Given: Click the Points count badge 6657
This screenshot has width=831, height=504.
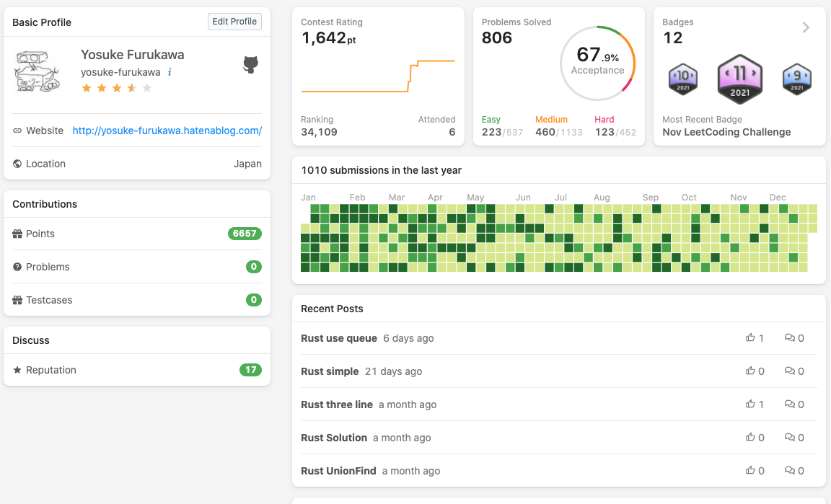Looking at the screenshot, I should pos(245,234).
